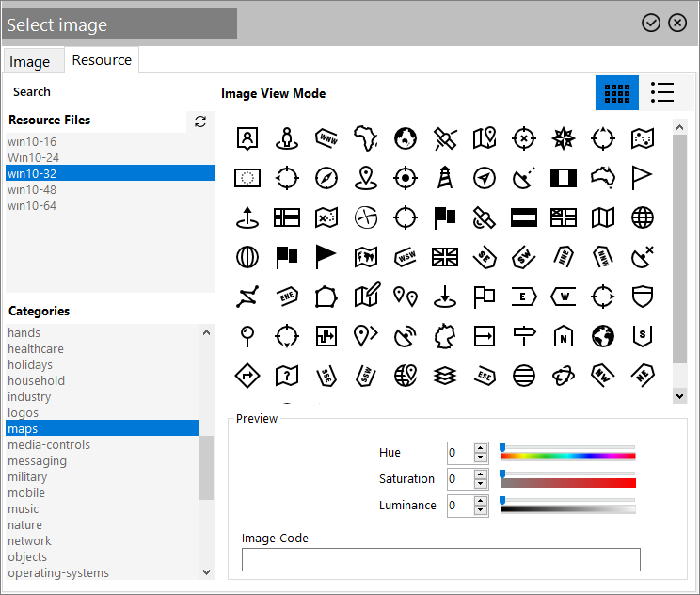Choose the WSW compass tag icon

[406, 257]
